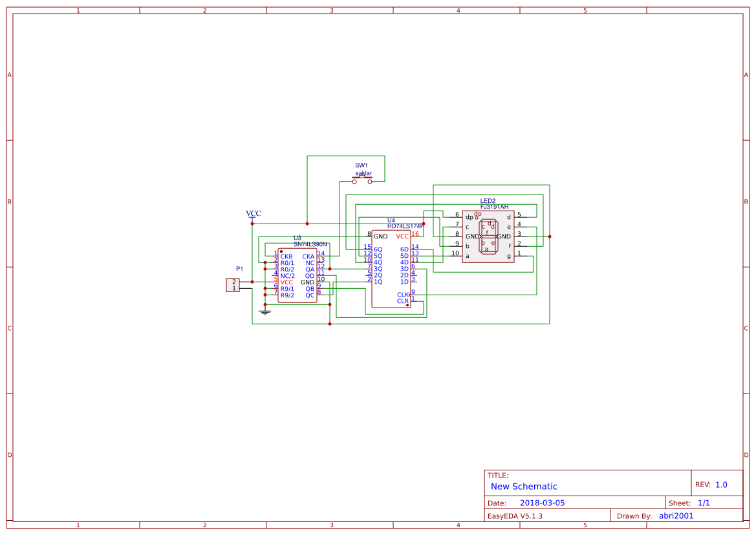This screenshot has height=535, width=756.
Task: Click the "3Q" pin name on U4
Action: click(x=378, y=269)
